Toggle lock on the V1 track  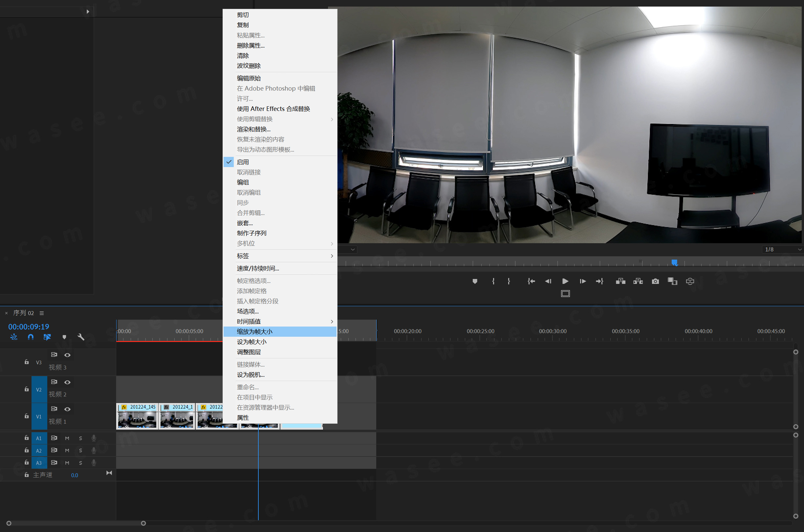(x=27, y=416)
